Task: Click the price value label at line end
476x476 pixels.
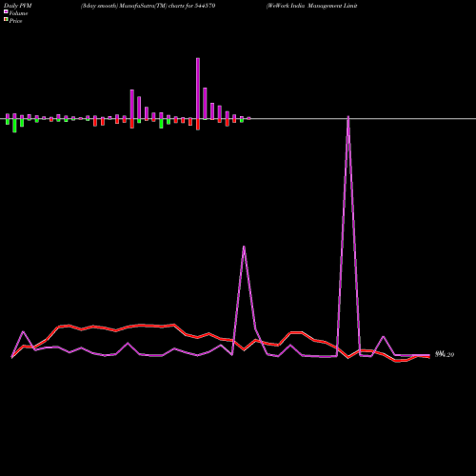Action: pyautogui.click(x=445, y=354)
